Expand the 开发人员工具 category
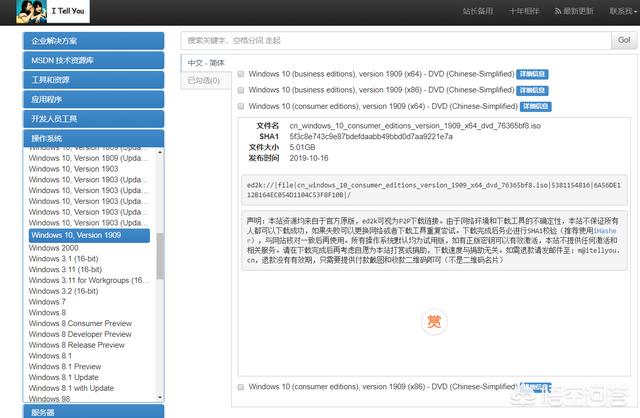640x418 pixels. coord(93,119)
